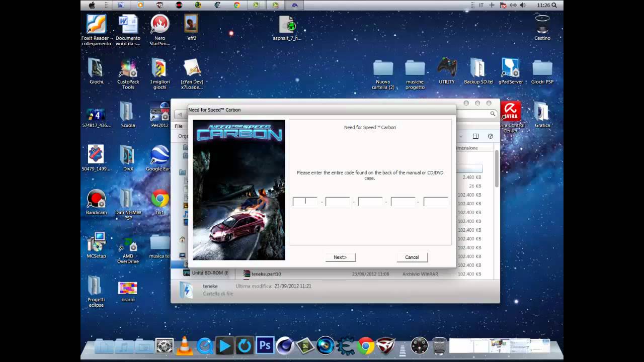This screenshot has height=362, width=644.
Task: Select the CustoPack Tools desktop icon
Action: [x=128, y=74]
